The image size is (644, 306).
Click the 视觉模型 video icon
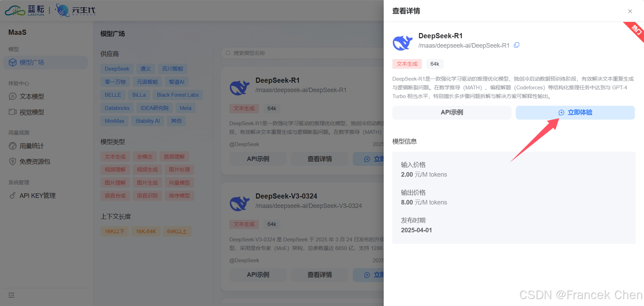pyautogui.click(x=13, y=112)
